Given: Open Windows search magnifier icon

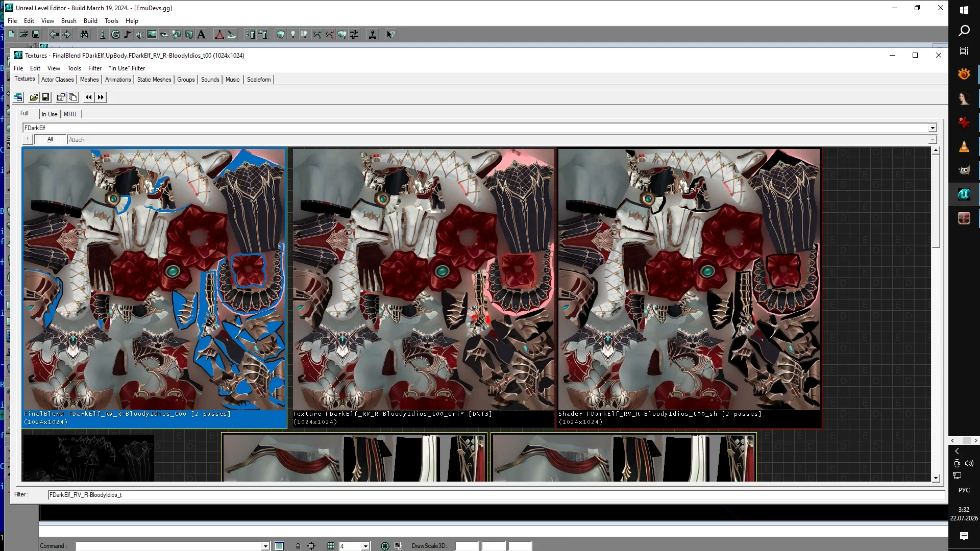Looking at the screenshot, I should (964, 31).
